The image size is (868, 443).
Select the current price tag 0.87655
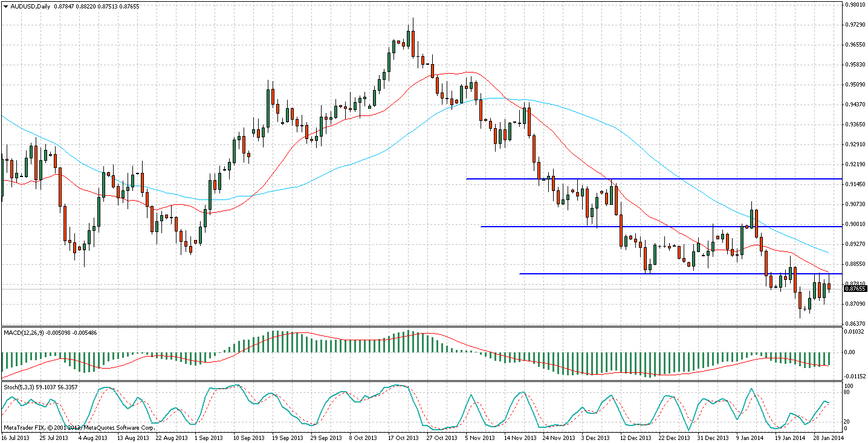pyautogui.click(x=855, y=289)
